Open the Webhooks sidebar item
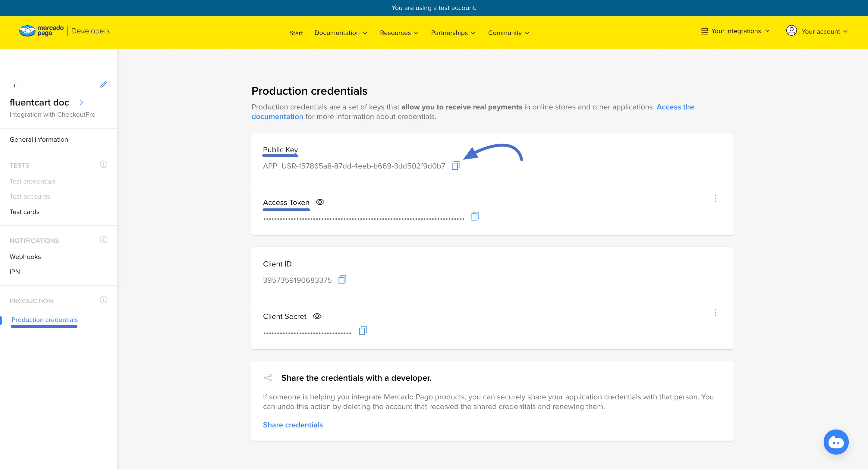 25,257
